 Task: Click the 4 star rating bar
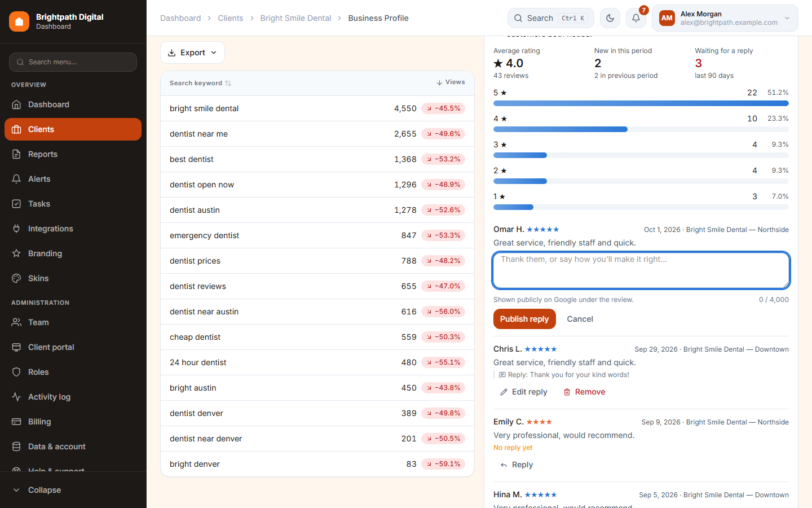(641, 129)
